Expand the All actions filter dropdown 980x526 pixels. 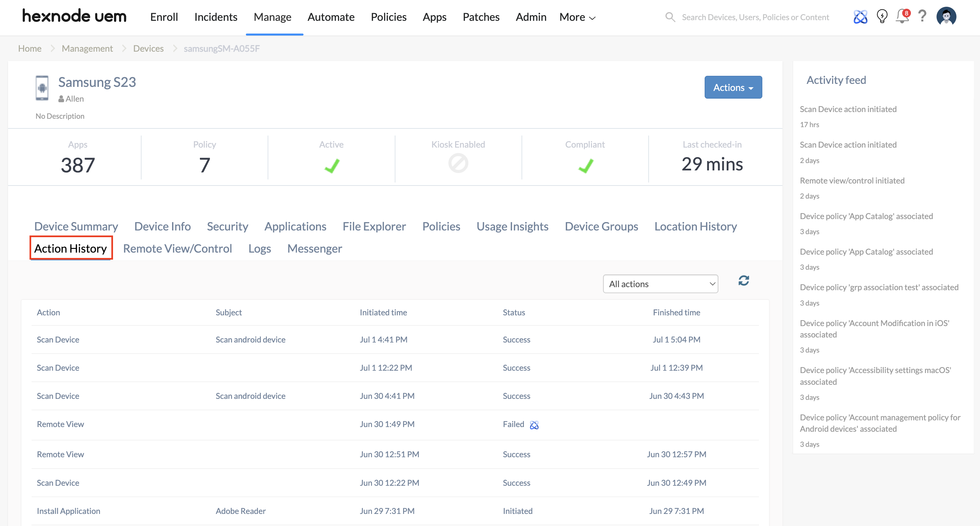pyautogui.click(x=660, y=284)
